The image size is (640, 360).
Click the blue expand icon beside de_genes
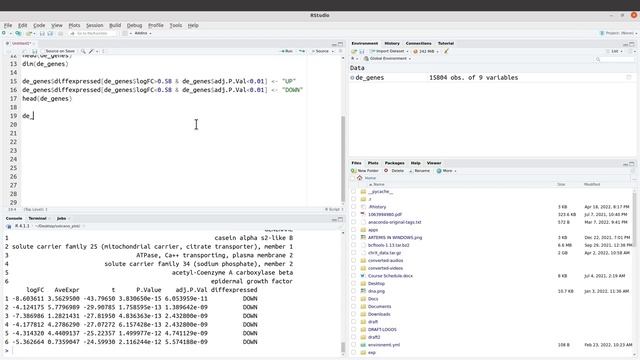point(352,78)
